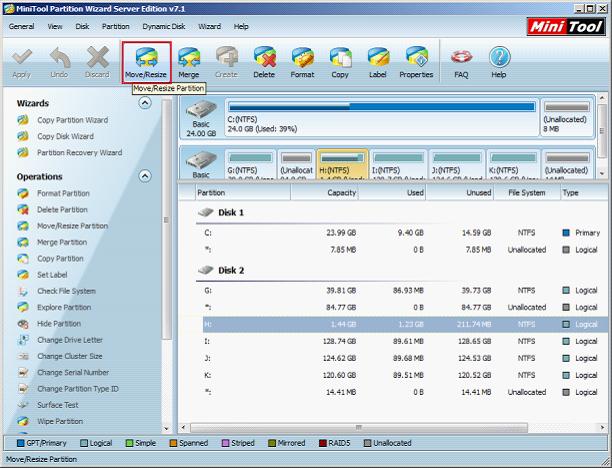Select the K:(NTFS) block in disk map
Screen dimensions: 612x468
514,164
